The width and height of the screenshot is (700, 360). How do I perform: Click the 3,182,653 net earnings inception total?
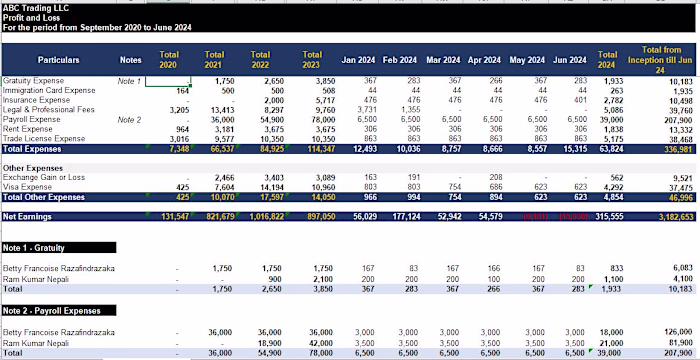[676, 217]
